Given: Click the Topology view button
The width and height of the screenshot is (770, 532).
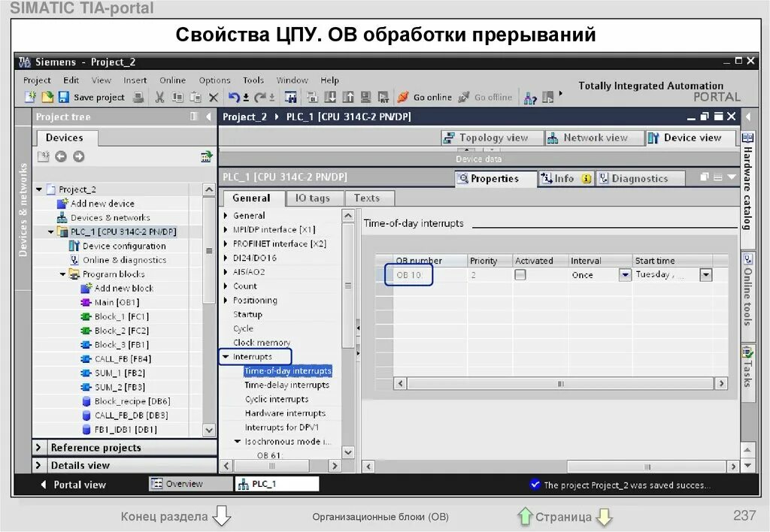Looking at the screenshot, I should [x=492, y=138].
